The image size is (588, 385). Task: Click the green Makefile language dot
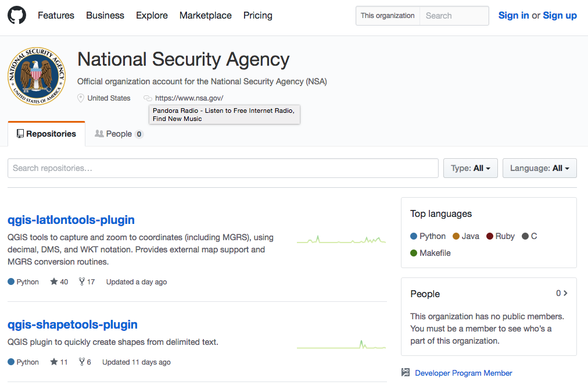[x=414, y=253]
